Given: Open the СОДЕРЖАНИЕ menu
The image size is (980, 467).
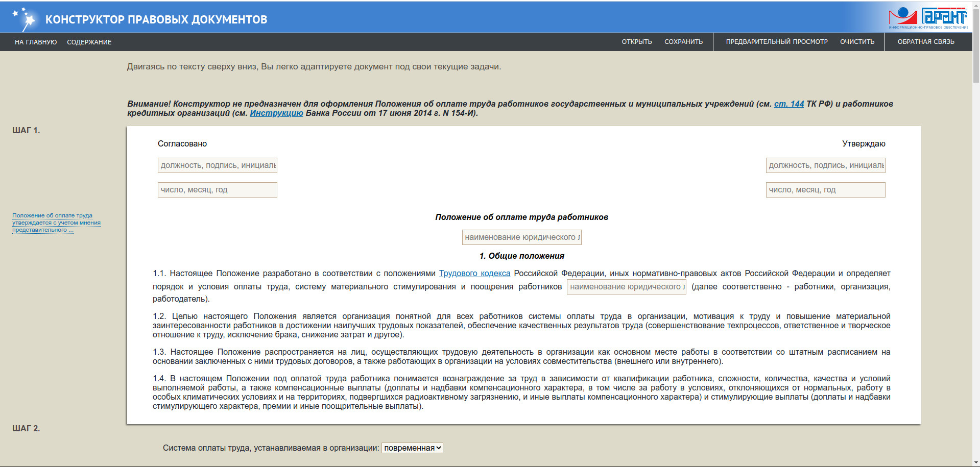Looking at the screenshot, I should [89, 42].
